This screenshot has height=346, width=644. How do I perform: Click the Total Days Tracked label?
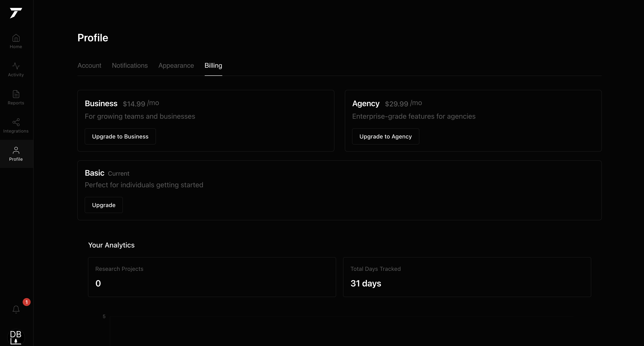375,269
